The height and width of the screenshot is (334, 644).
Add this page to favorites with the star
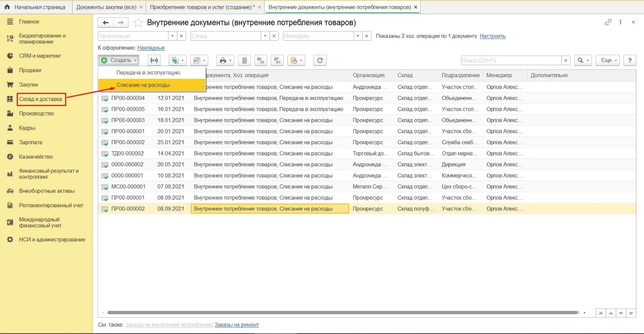pos(138,23)
